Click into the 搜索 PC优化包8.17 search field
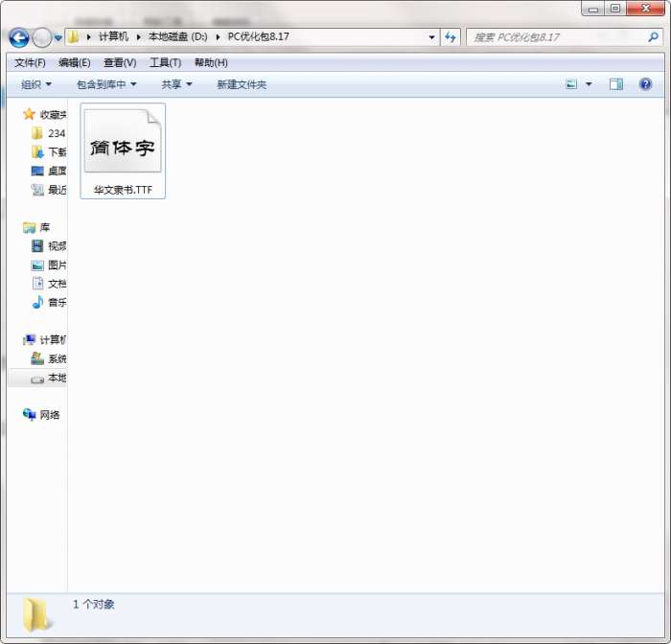Image resolution: width=671 pixels, height=644 pixels. (x=556, y=37)
